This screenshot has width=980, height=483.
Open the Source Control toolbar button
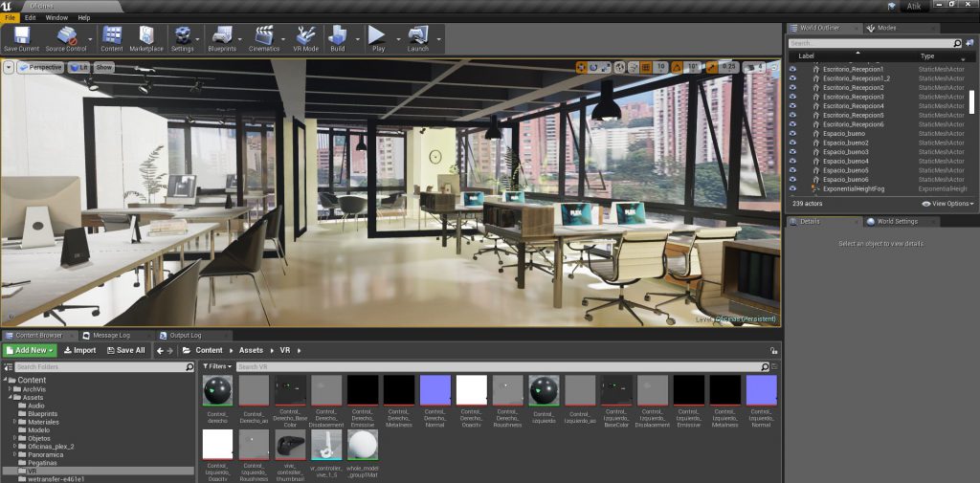point(66,39)
